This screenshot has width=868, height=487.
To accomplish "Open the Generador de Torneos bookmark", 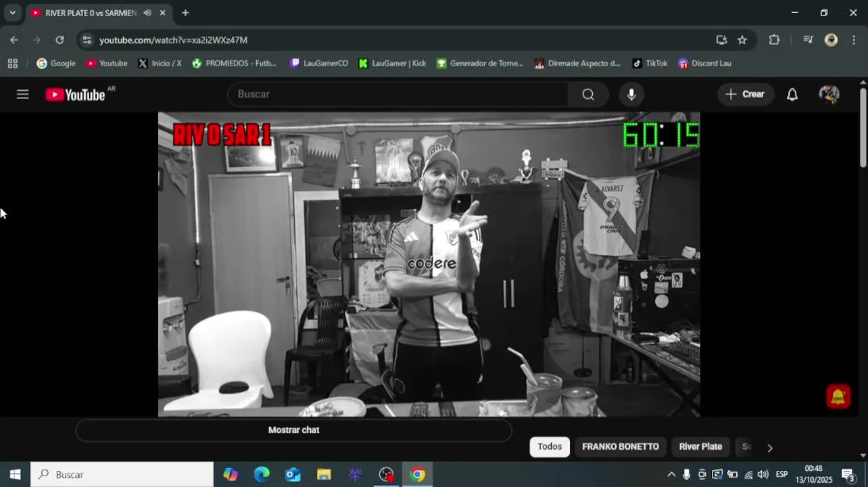I will [480, 64].
